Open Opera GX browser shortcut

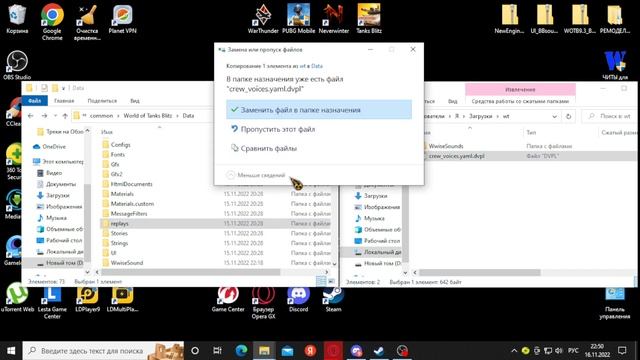point(263,302)
